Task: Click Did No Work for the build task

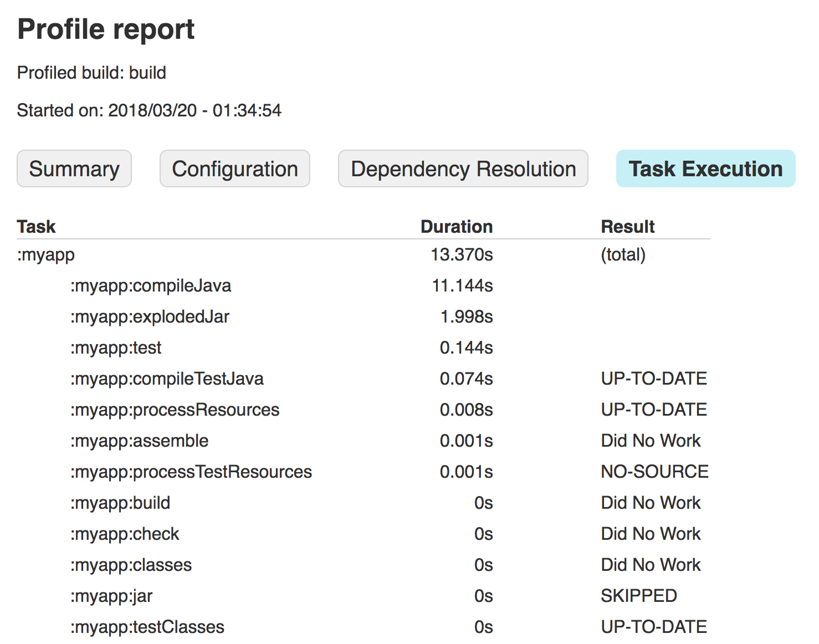Action: point(651,503)
